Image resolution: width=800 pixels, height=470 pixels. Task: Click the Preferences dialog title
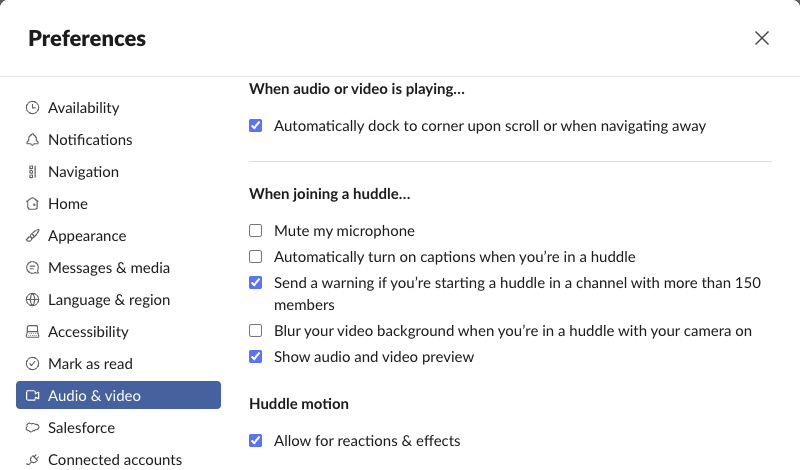click(x=87, y=39)
